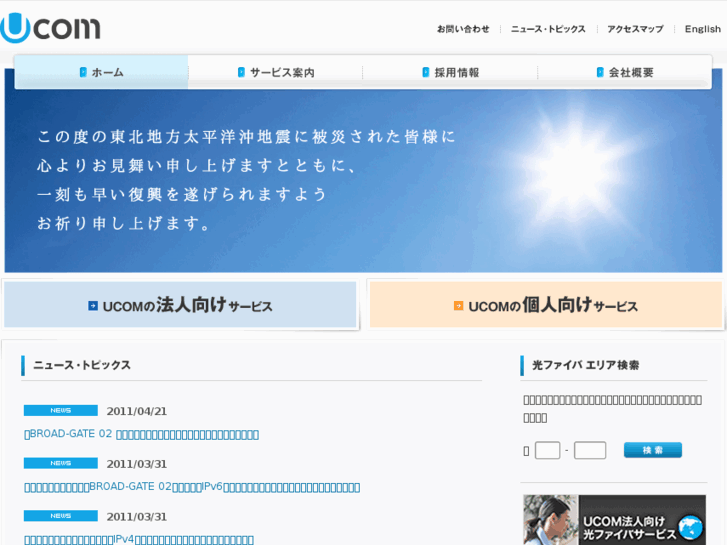Select the ホーム navigation tab
Image resolution: width=727 pixels, height=545 pixels.
(102, 72)
